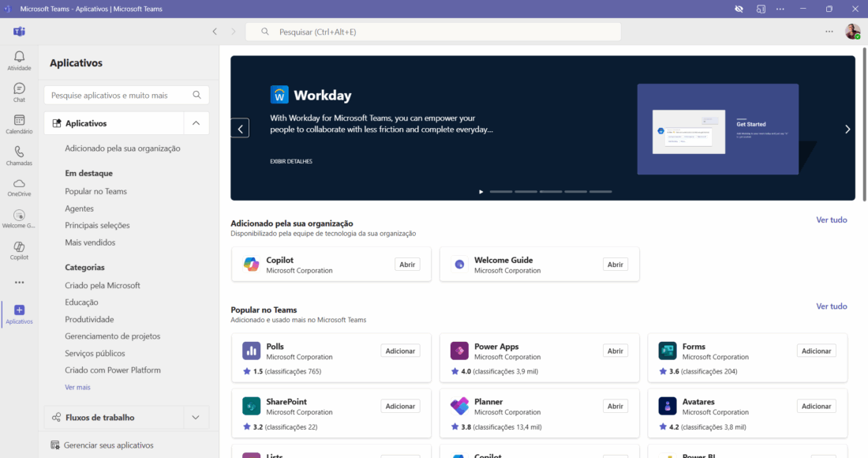Go back with the navigation arrow
868x458 pixels.
pos(215,32)
